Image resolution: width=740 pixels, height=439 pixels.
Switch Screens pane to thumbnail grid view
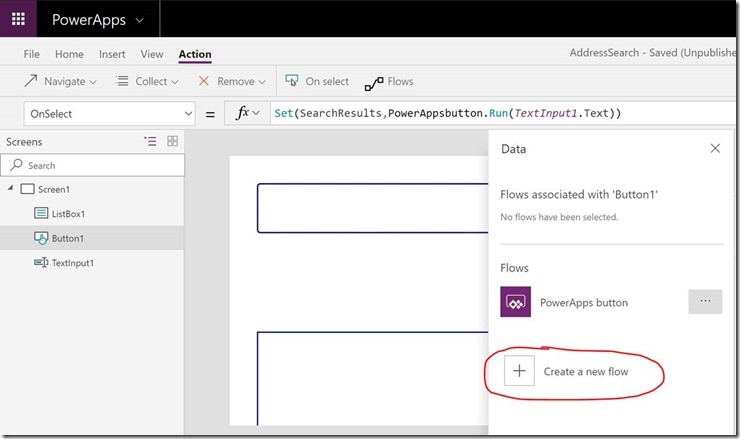pyautogui.click(x=173, y=142)
